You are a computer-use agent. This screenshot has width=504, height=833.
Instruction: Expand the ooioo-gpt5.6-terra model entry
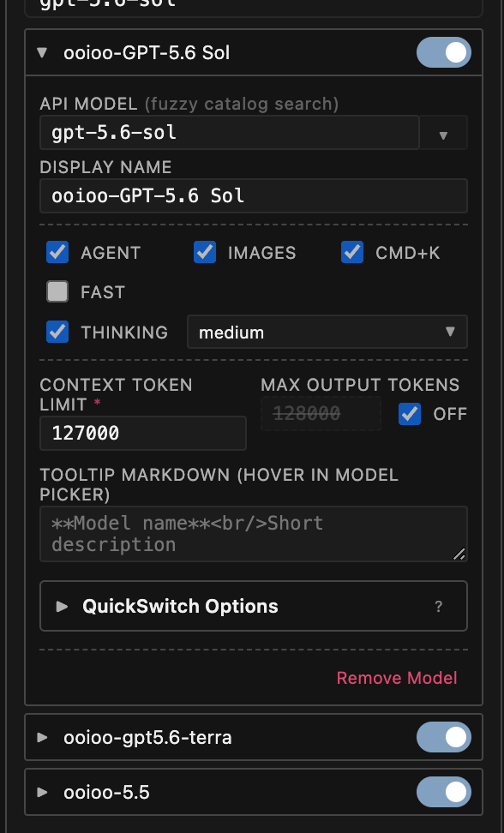[42, 737]
